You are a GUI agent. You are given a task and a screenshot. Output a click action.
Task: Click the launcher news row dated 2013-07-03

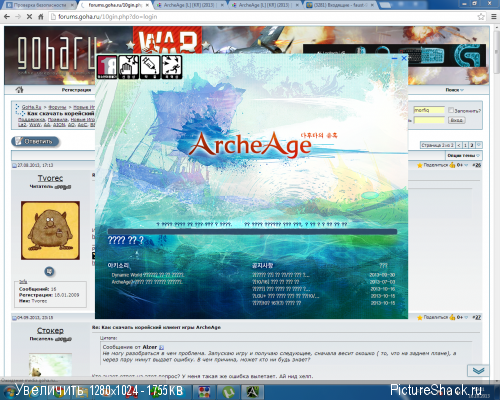(x=323, y=282)
